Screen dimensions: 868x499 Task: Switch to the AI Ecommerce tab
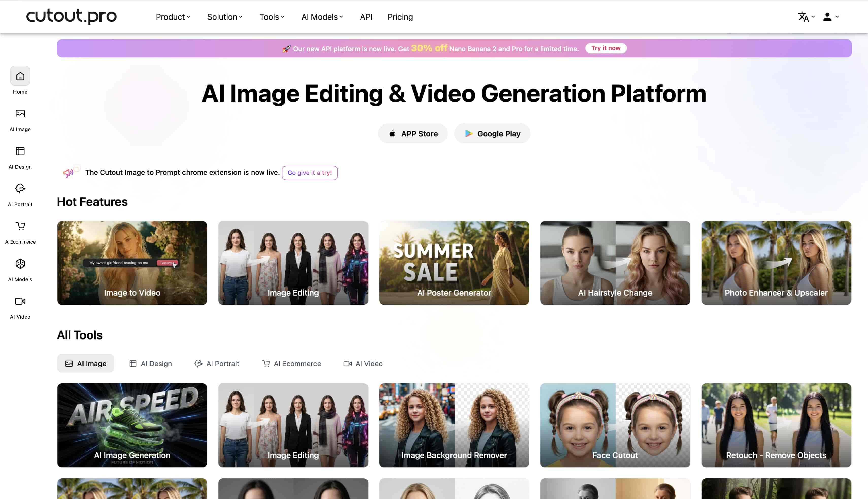pyautogui.click(x=292, y=363)
